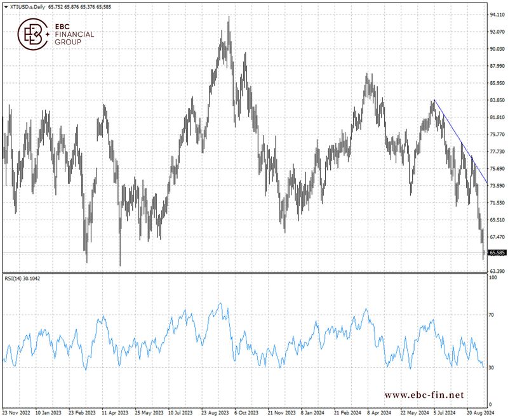Click the 23 Nov 2022 date label

click(x=18, y=411)
